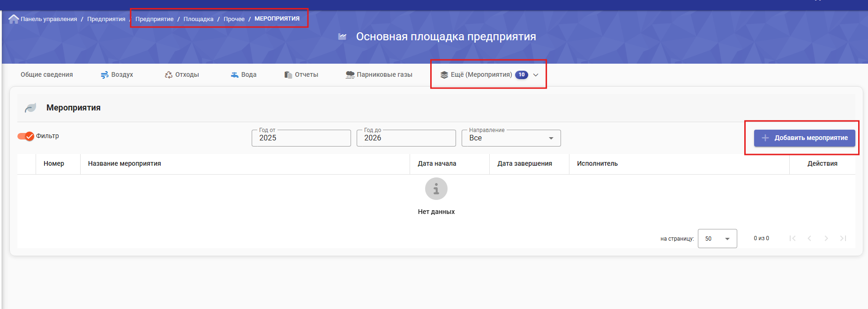Go to Предприятия breadcrumb link
The height and width of the screenshot is (309, 868).
106,19
